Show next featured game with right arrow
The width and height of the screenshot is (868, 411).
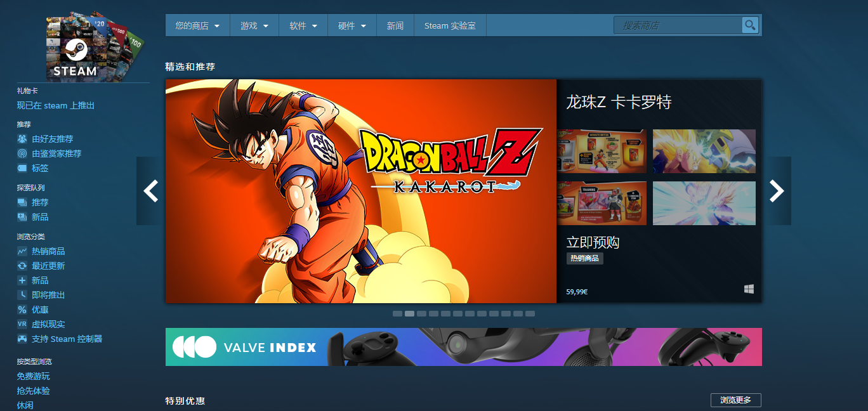pyautogui.click(x=777, y=191)
